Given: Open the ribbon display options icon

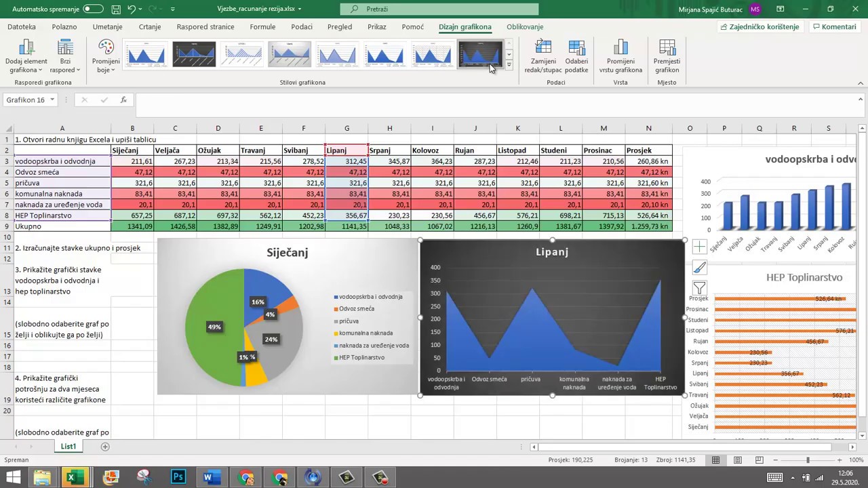Looking at the screenshot, I should point(780,9).
